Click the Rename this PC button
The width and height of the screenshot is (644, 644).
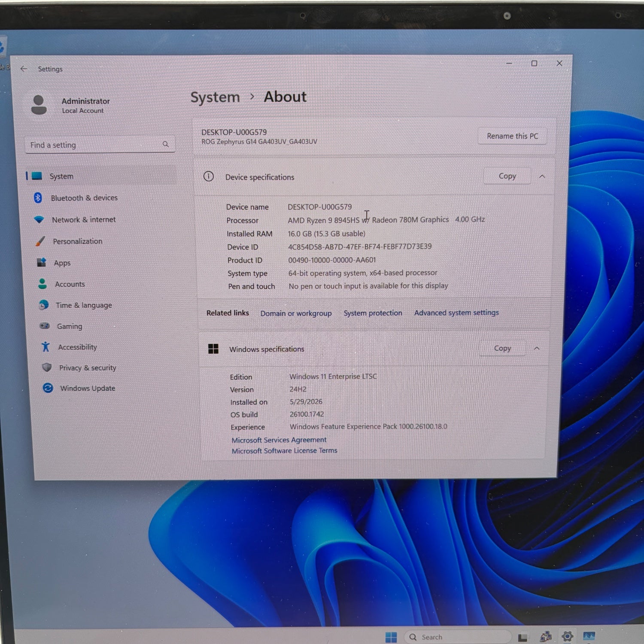[x=512, y=136]
